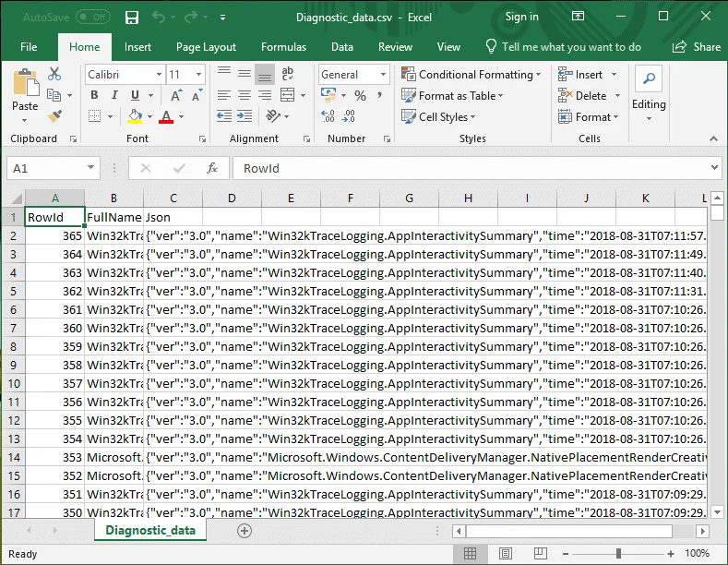Apply Comma Style
Viewport: 728px width, 565px height.
tap(380, 95)
